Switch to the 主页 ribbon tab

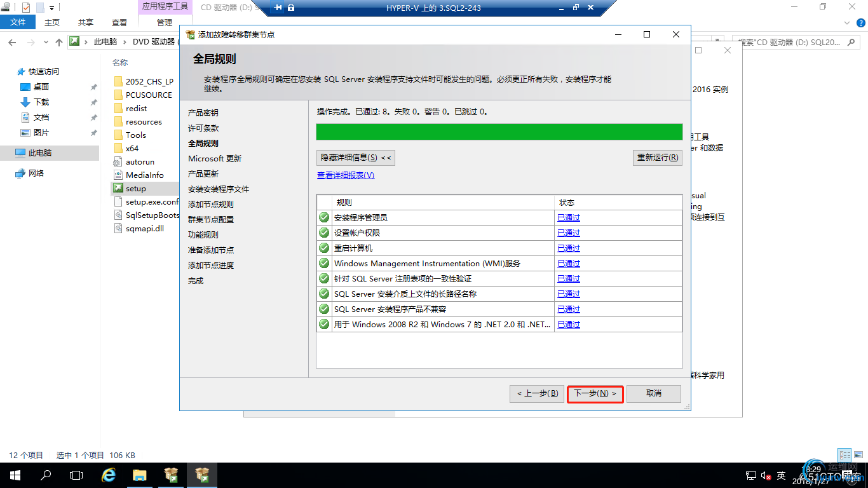click(x=52, y=22)
